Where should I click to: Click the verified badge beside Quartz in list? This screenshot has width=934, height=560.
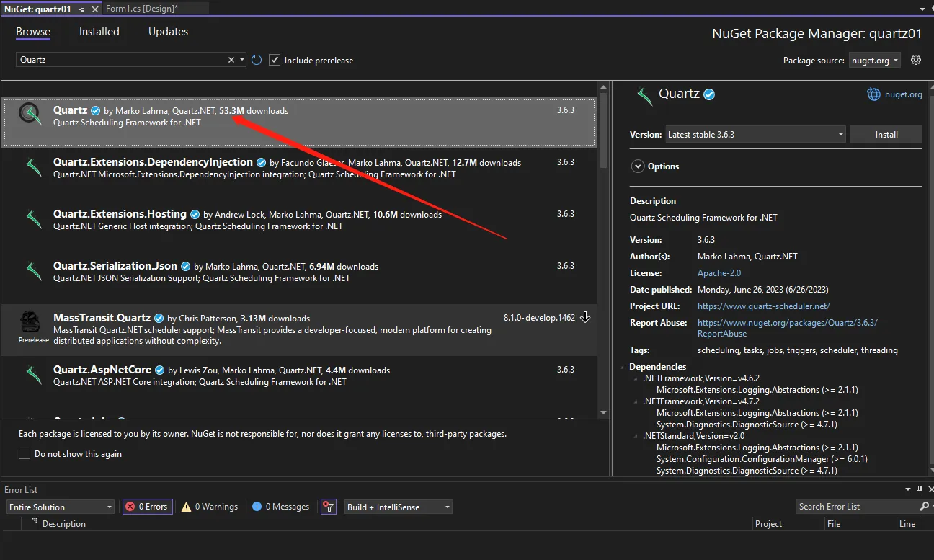[x=95, y=110]
